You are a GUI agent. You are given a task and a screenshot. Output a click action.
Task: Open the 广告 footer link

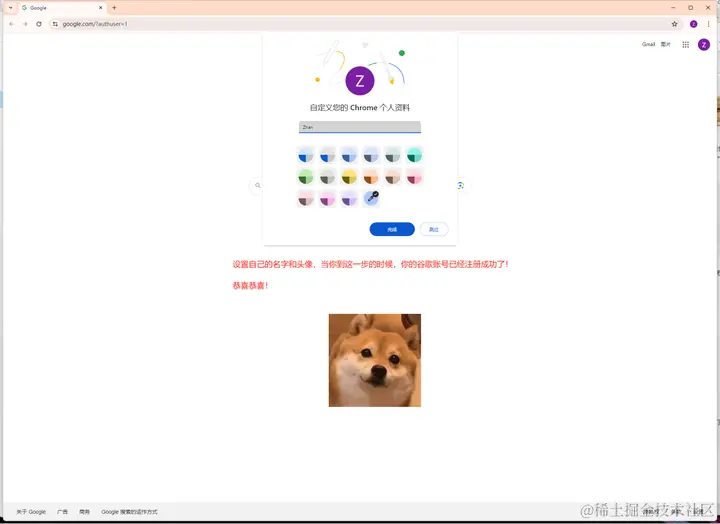tap(62, 512)
